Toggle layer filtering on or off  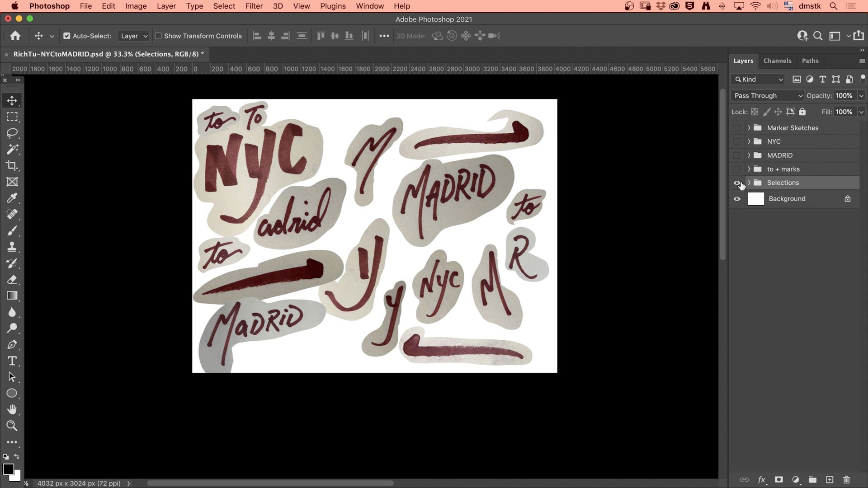click(x=863, y=78)
